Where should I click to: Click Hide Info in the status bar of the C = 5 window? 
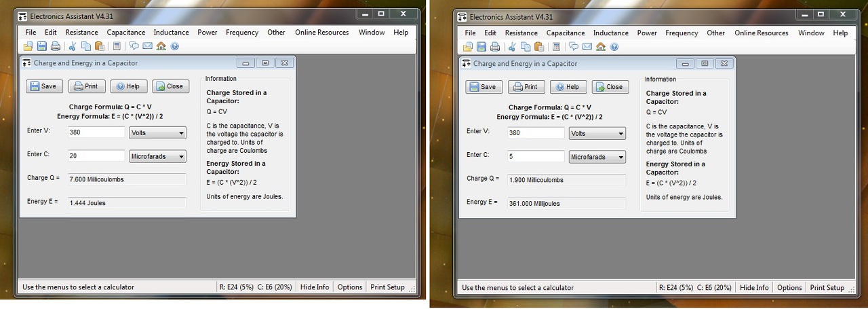pyautogui.click(x=754, y=287)
